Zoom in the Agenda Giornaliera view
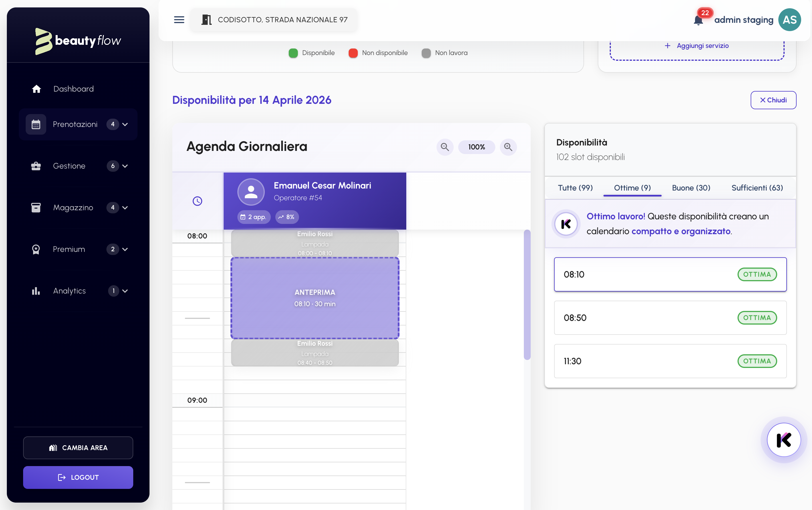 tap(508, 147)
